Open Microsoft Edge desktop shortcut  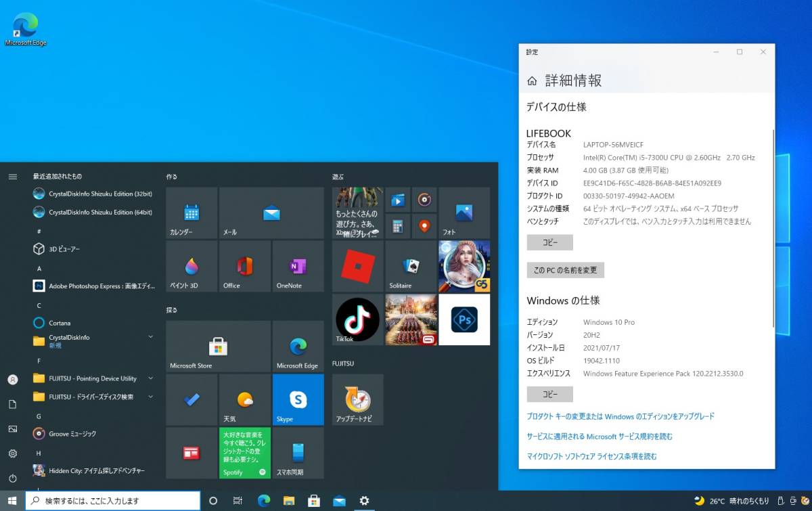(26, 29)
